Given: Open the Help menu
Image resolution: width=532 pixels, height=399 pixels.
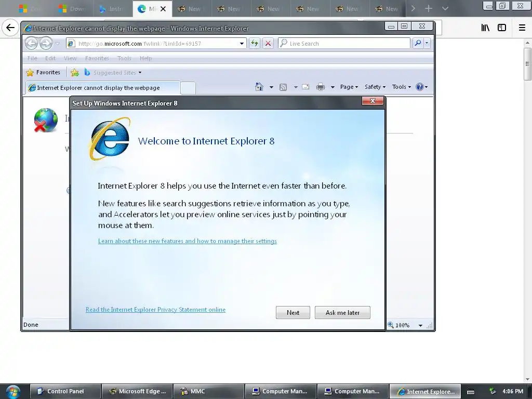Looking at the screenshot, I should [x=146, y=58].
